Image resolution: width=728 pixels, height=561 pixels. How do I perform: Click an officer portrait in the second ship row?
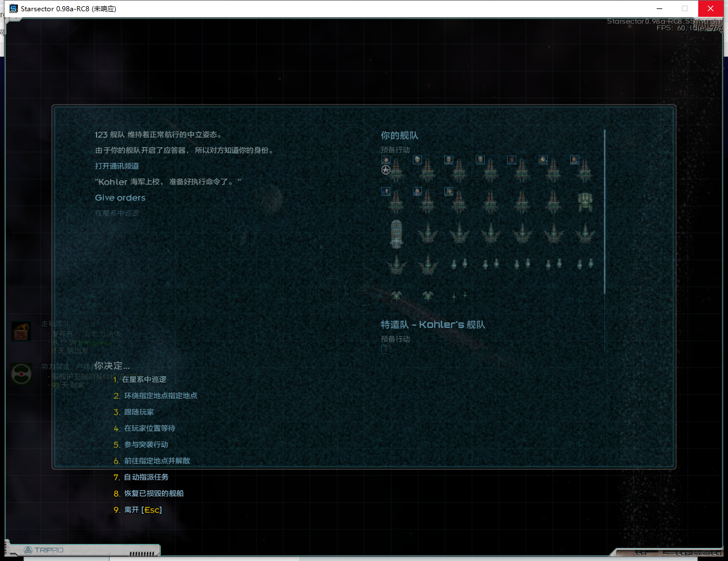pos(386,191)
